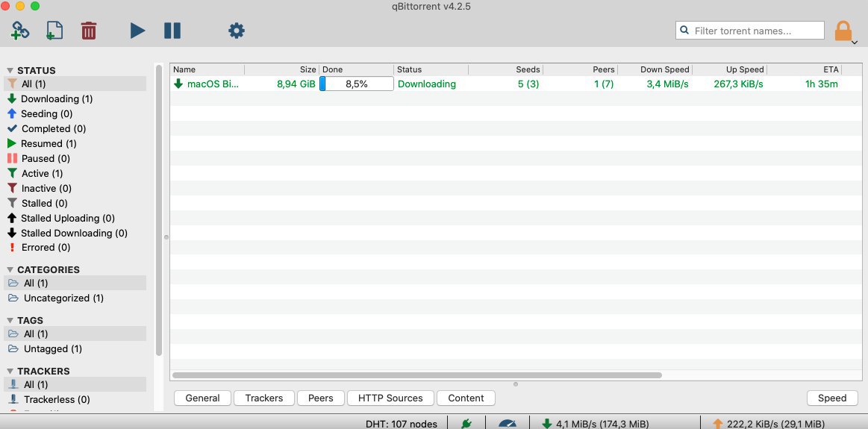Click the connection status plug icon
This screenshot has height=429, width=868.
(466, 424)
